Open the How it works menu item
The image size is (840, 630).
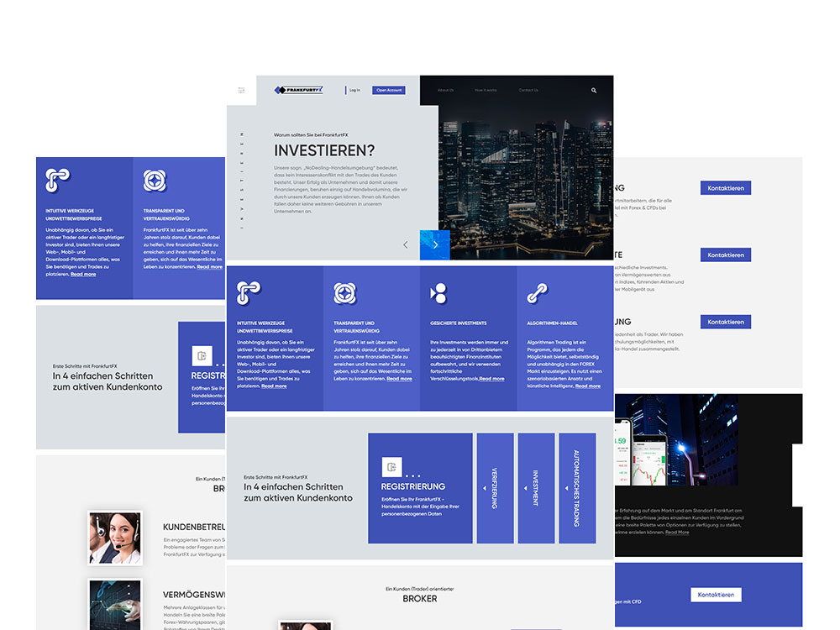[x=486, y=90]
